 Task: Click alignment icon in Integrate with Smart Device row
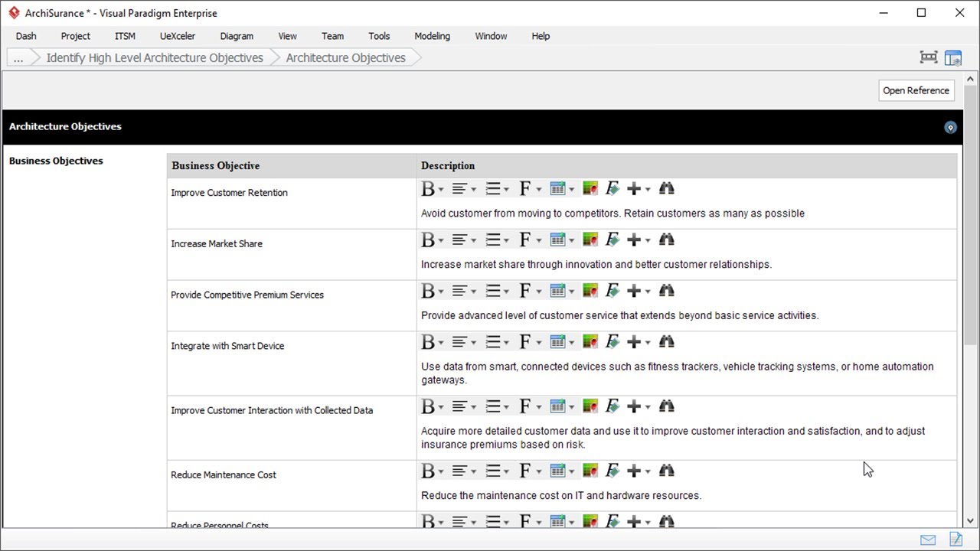[x=459, y=342]
